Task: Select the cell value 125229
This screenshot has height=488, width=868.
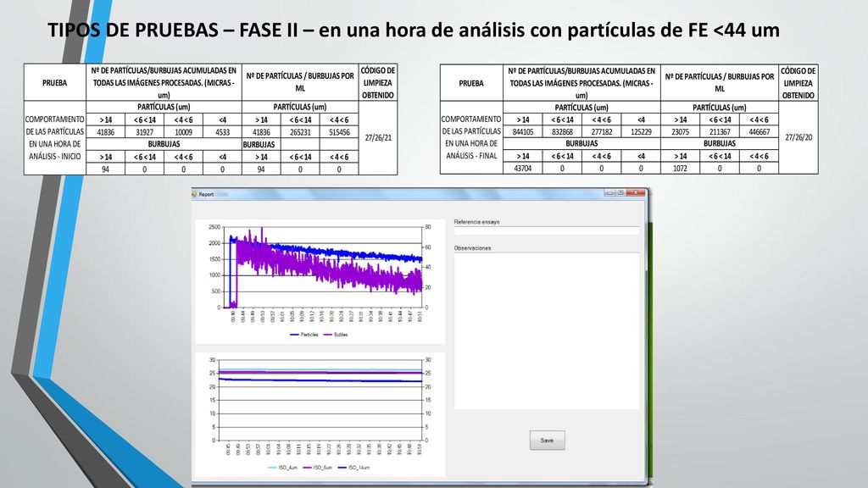Action: coord(641,131)
